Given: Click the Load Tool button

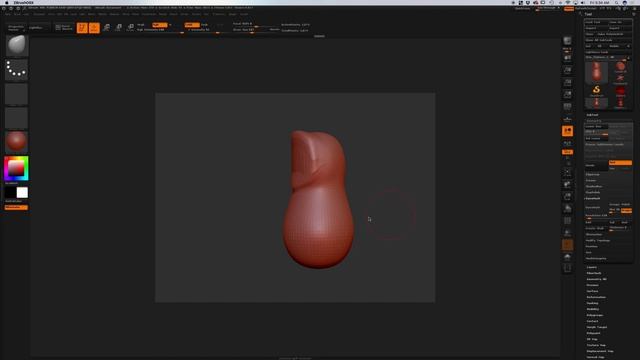Looking at the screenshot, I should 596,22.
